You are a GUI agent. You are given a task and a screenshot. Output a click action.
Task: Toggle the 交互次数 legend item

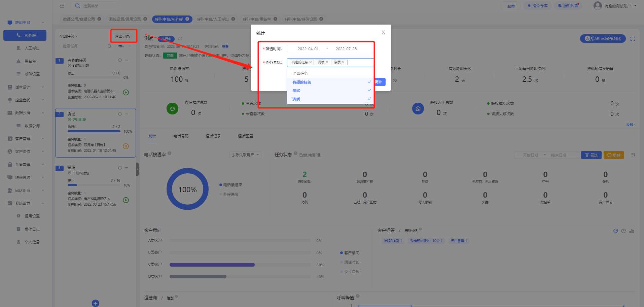pyautogui.click(x=350, y=272)
